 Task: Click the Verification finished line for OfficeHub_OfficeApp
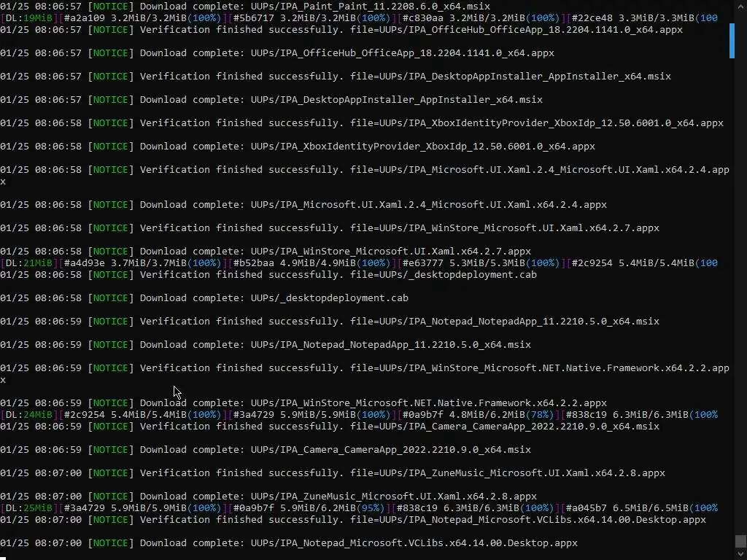pos(341,29)
